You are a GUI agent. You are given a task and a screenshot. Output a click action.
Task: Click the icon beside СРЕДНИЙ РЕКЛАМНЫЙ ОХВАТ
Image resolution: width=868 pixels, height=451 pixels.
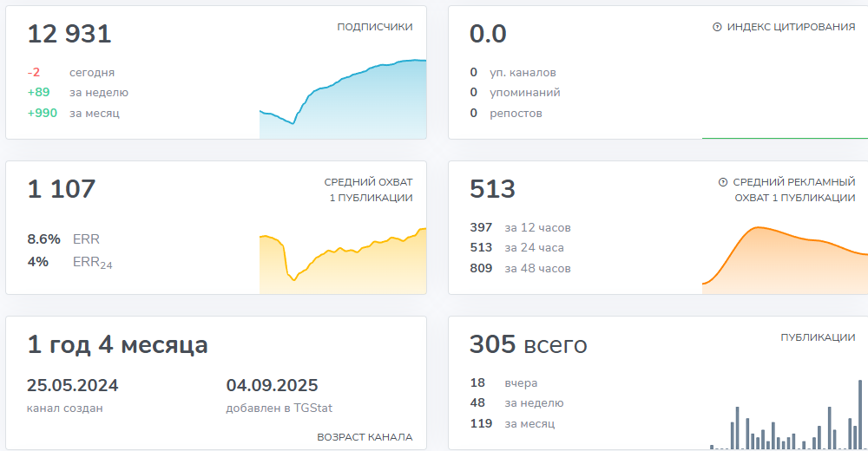coord(723,182)
